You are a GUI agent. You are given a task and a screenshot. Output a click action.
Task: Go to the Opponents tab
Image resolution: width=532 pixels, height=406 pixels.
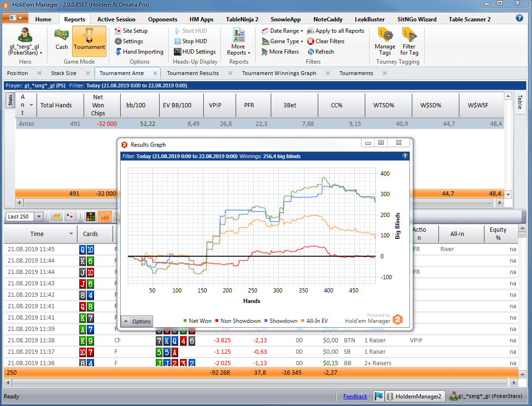click(x=163, y=19)
